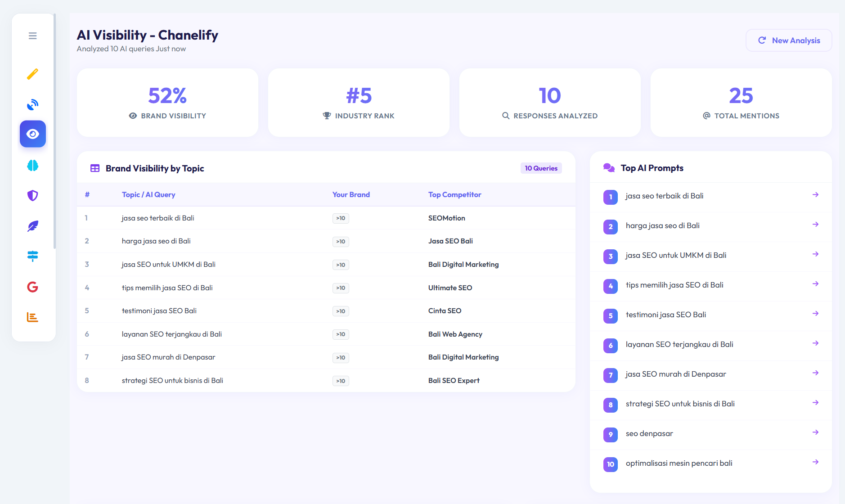Click the #5 Industry Rank card
The height and width of the screenshot is (504, 845).
[359, 103]
